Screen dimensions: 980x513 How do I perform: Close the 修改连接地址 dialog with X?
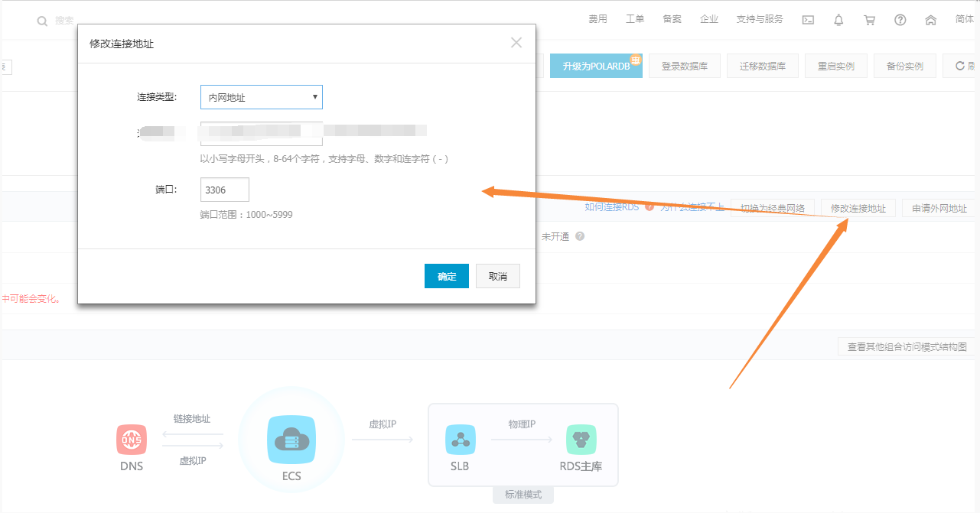pyautogui.click(x=516, y=43)
